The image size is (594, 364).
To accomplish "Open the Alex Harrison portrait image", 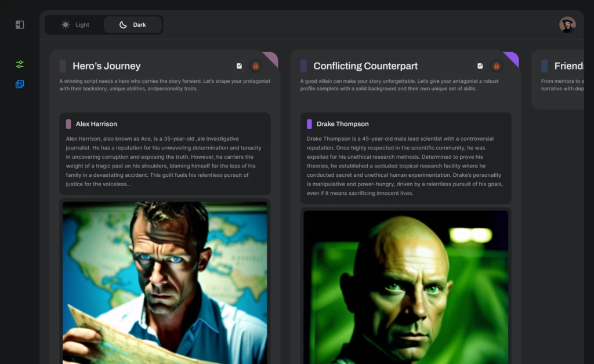I will click(165, 283).
